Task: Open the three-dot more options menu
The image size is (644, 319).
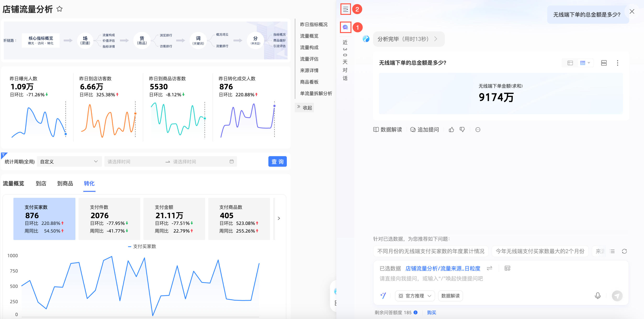Action: (617, 63)
